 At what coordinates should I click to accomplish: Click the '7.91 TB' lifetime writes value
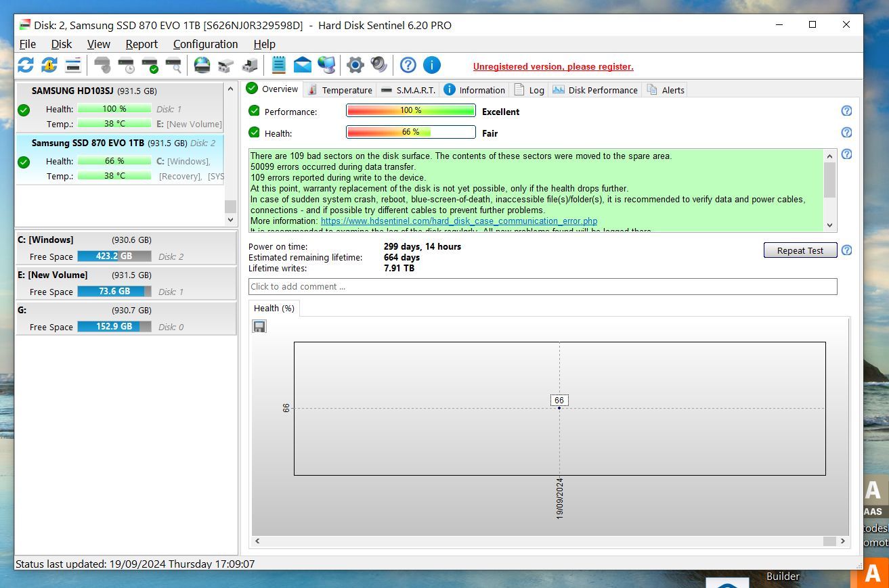399,268
